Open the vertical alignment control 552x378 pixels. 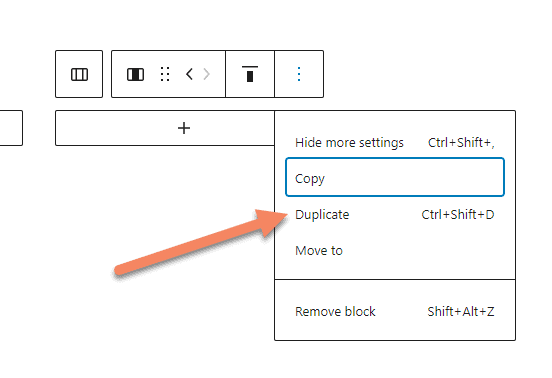250,74
